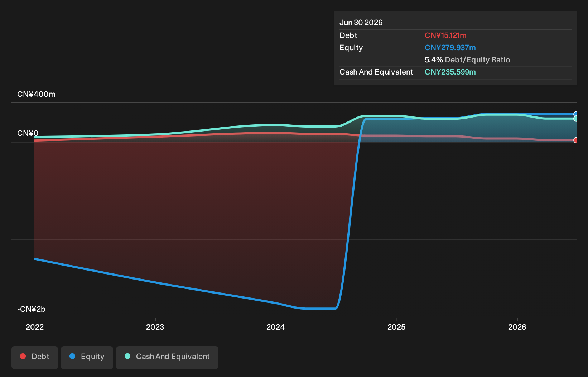The width and height of the screenshot is (588, 377).
Task: Click the Jun 30 2026 tooltip date
Action: [x=361, y=23]
